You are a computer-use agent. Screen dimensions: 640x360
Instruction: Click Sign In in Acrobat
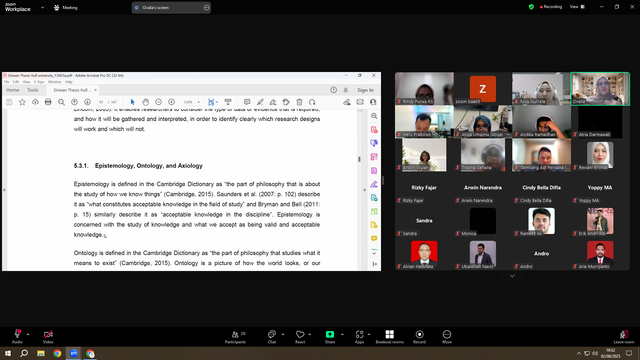[x=365, y=90]
